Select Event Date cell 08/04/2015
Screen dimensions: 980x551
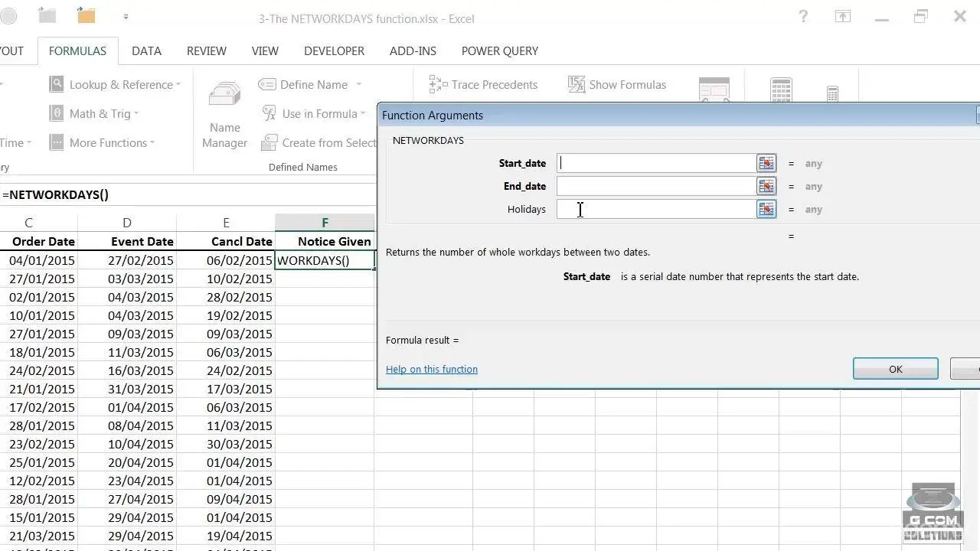(x=127, y=425)
